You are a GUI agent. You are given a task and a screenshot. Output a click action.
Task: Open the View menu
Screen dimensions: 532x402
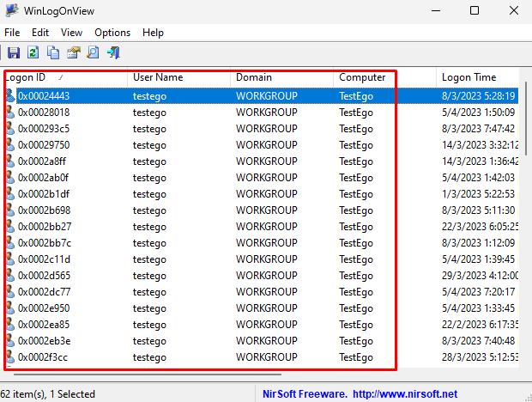(x=71, y=33)
